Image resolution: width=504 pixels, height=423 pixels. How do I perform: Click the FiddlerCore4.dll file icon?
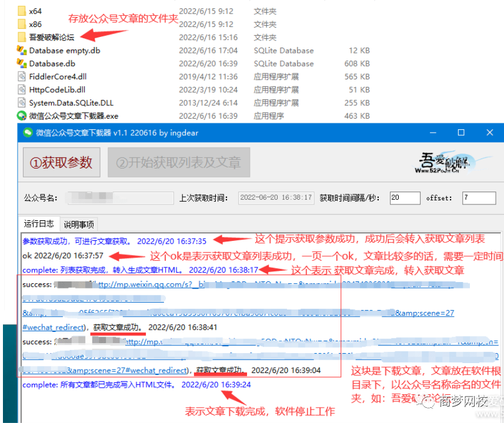(22, 76)
